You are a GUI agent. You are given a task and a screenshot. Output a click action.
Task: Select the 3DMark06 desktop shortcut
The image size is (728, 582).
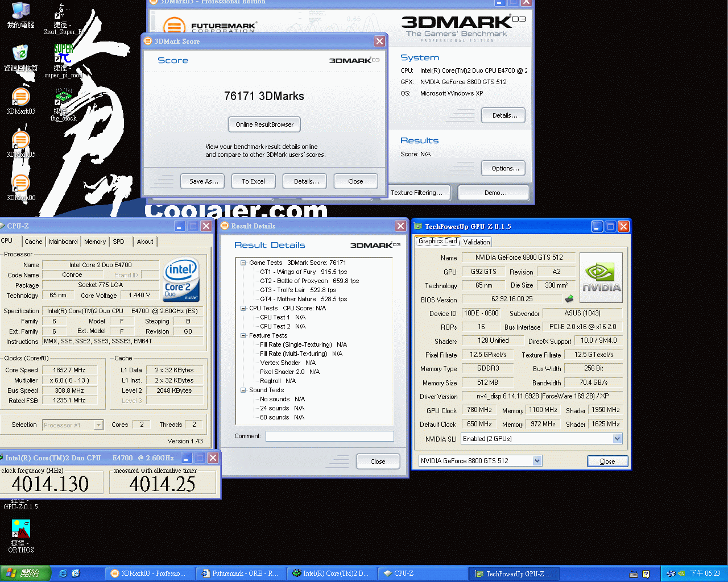[21, 188]
